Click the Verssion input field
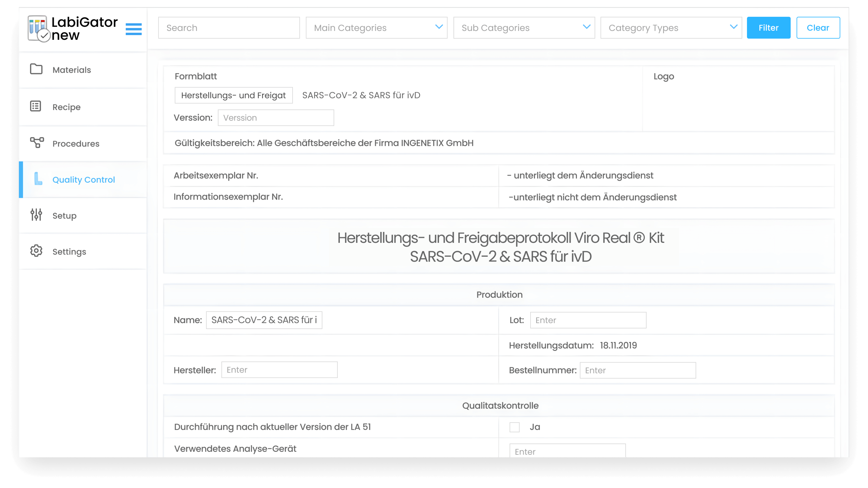Viewport: 868px width, 488px height. pyautogui.click(x=276, y=118)
